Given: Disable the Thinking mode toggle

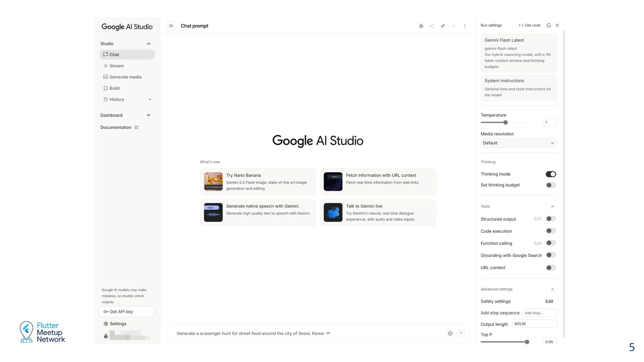Looking at the screenshot, I should [550, 174].
